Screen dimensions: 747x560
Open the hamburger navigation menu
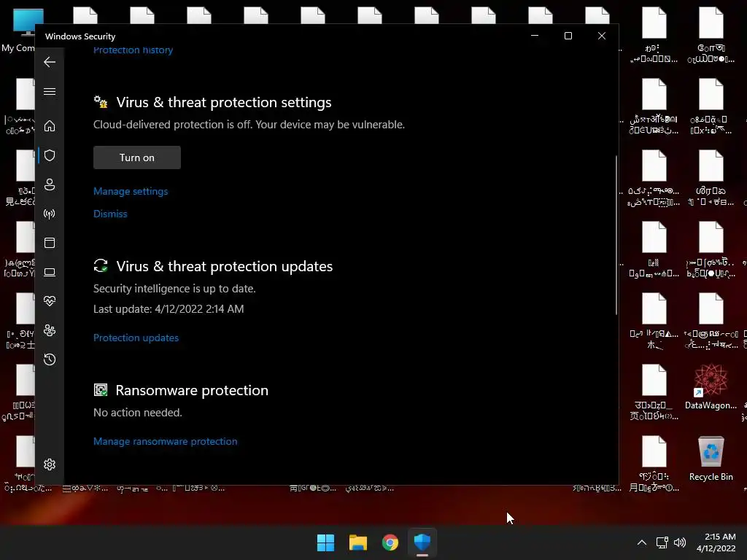(50, 91)
